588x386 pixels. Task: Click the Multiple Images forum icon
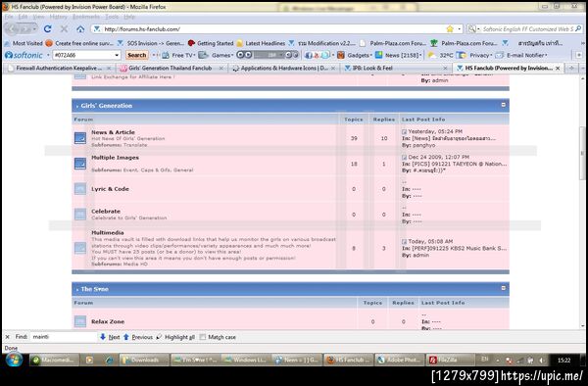[80, 164]
